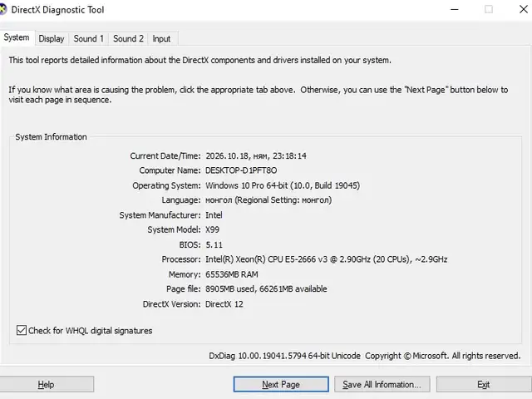
Task: Go to the Input tab
Action: (161, 39)
